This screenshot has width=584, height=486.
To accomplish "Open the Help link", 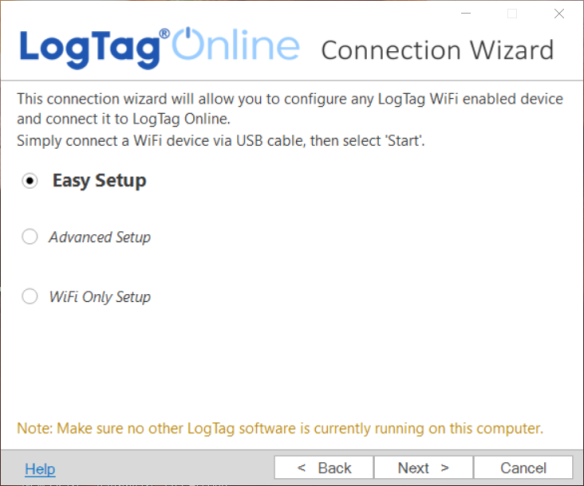I will (x=40, y=469).
